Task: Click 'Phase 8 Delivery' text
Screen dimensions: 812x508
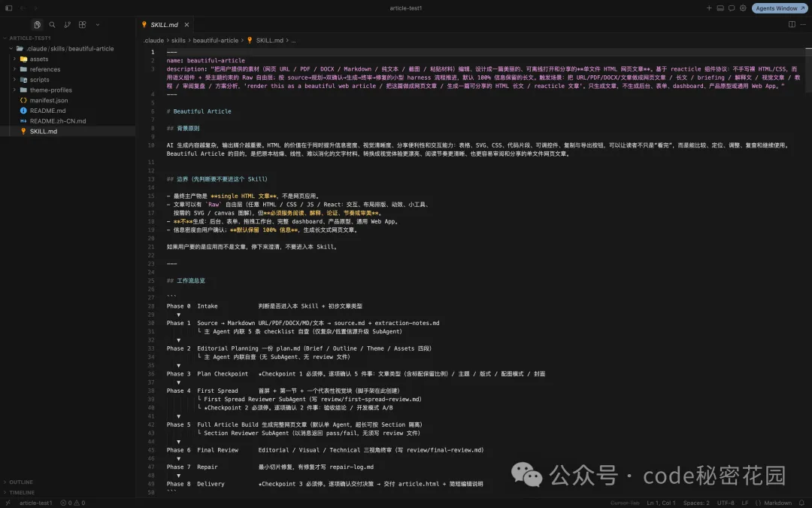Action: pyautogui.click(x=195, y=484)
